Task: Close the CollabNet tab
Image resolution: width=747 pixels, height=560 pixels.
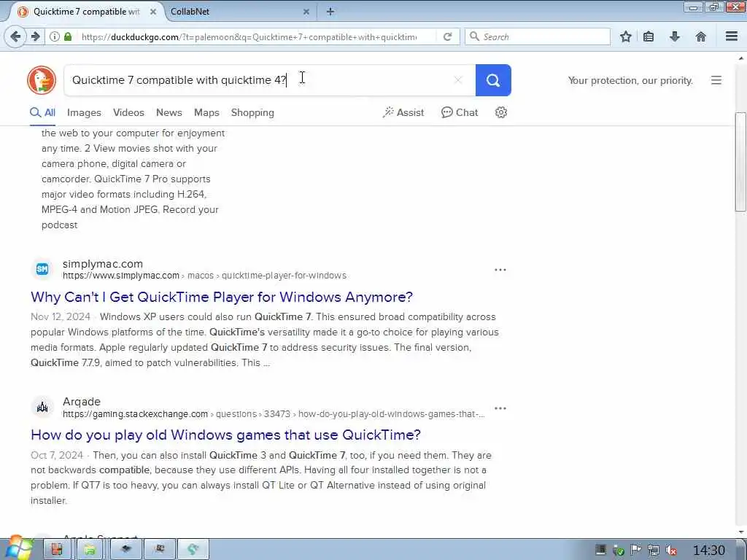Action: pyautogui.click(x=306, y=12)
